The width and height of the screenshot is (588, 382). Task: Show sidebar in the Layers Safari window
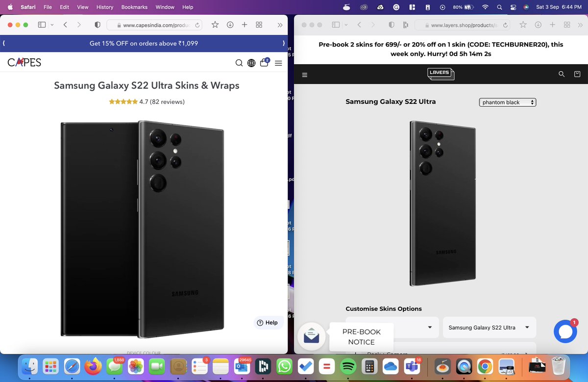[336, 25]
